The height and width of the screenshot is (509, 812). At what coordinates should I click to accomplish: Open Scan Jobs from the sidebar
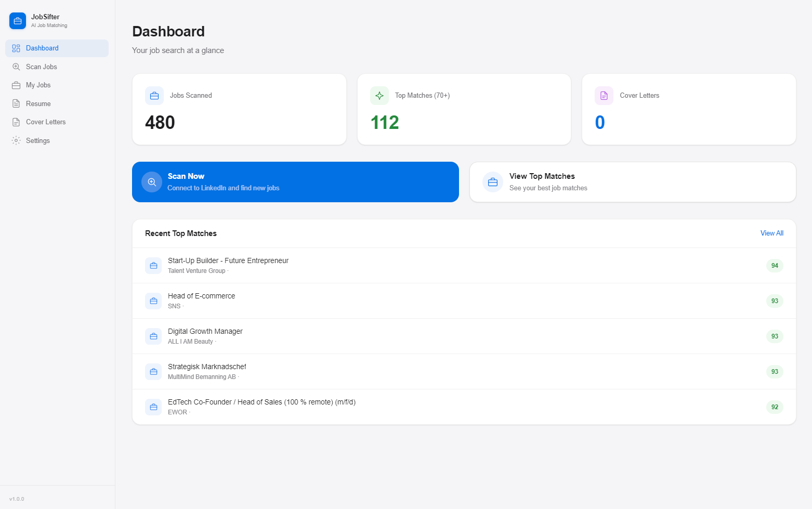click(42, 67)
